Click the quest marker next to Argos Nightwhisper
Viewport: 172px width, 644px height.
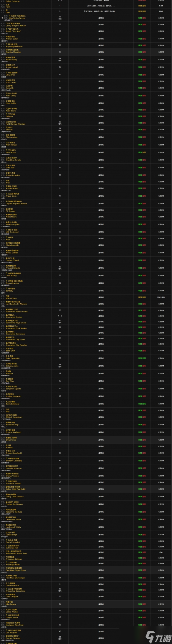[x=7, y=44]
